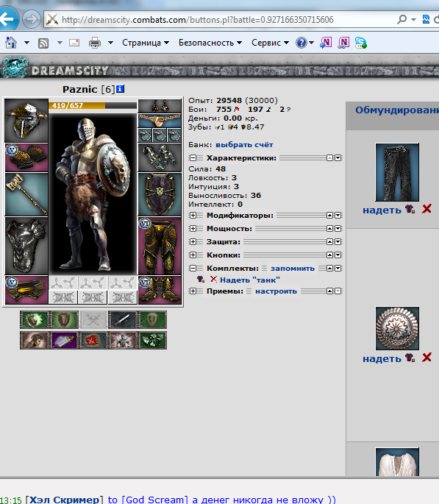Image resolution: width=439 pixels, height=504 pixels.
Task: Expand the Приемы section
Action: tap(193, 291)
